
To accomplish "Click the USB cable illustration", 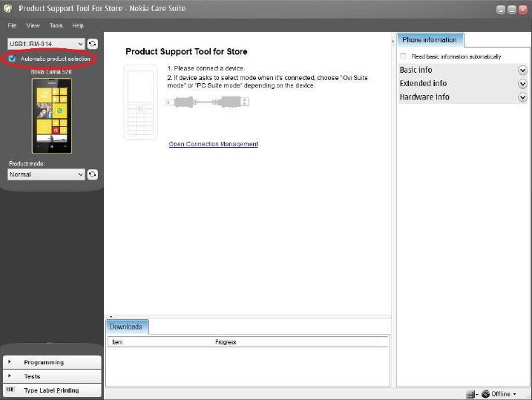I will 207,102.
